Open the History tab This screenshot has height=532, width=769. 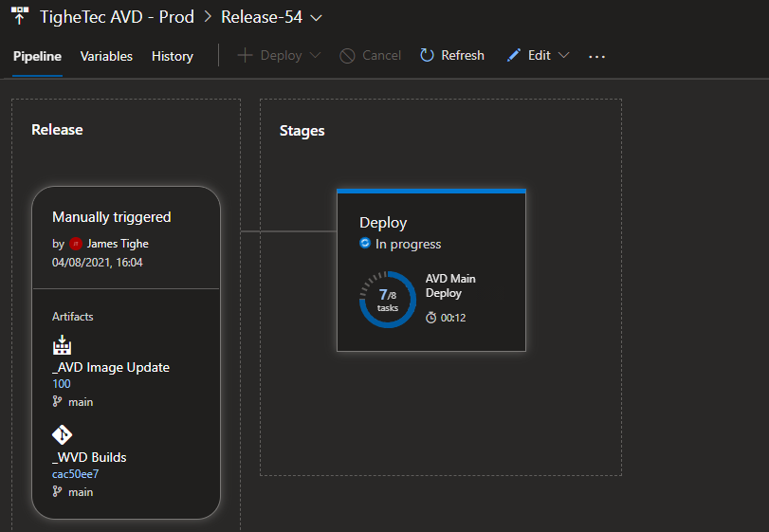[x=172, y=56]
